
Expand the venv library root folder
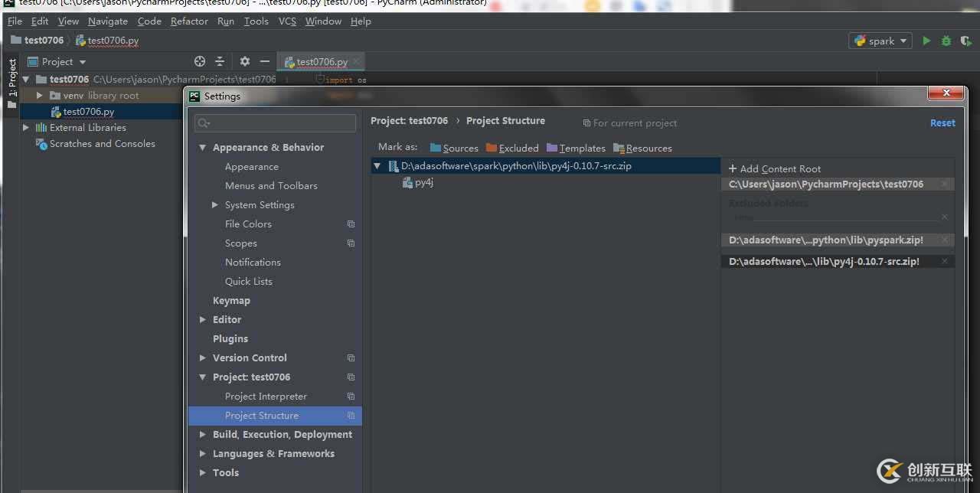pyautogui.click(x=40, y=96)
